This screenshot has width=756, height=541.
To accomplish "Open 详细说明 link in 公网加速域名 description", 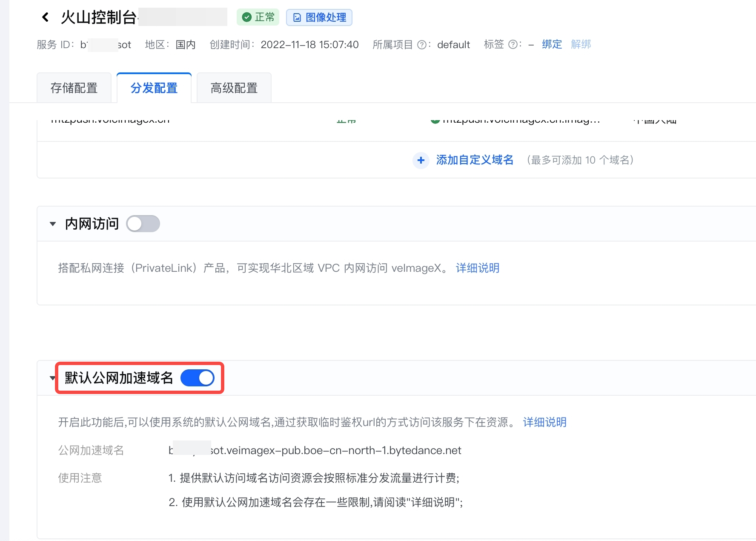I will point(544,422).
